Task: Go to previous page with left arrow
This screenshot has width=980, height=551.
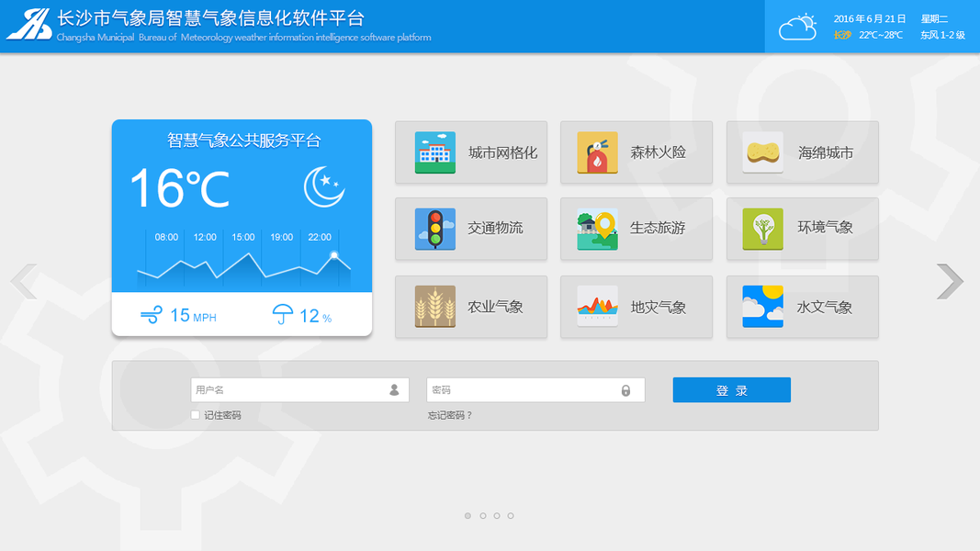Action: (x=24, y=282)
